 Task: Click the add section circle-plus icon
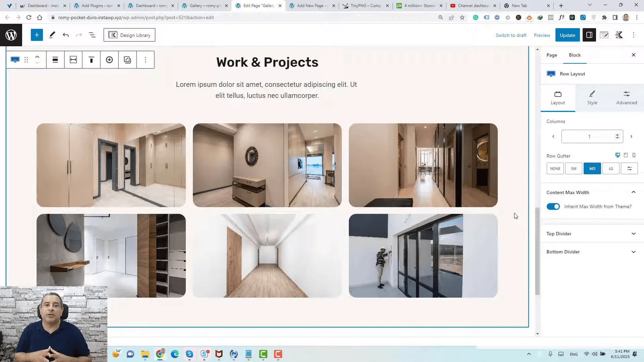click(x=109, y=60)
